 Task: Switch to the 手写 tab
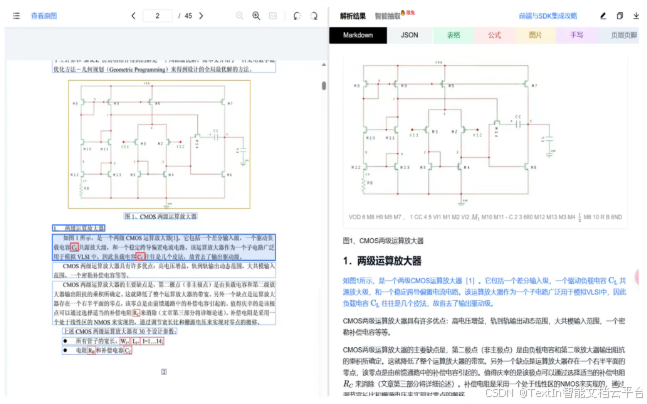coord(576,35)
